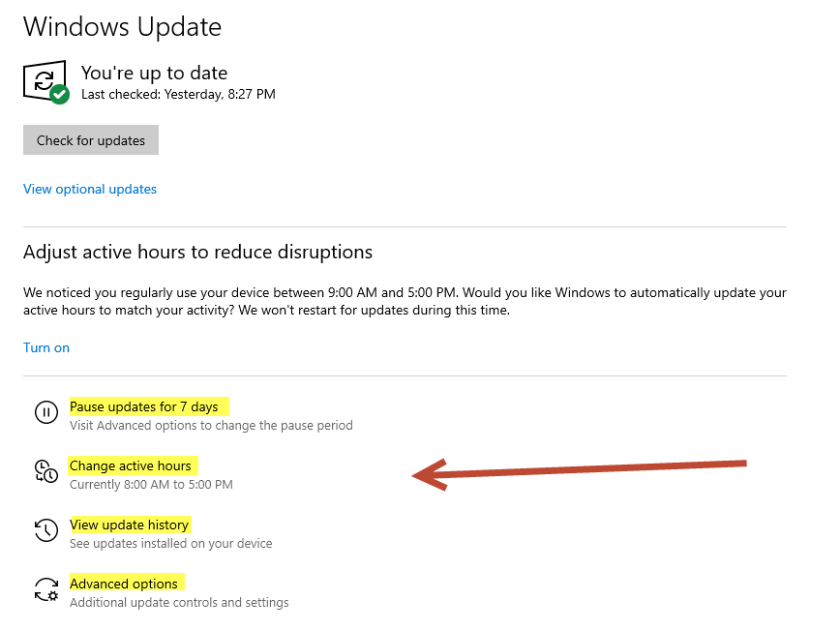Click 'Currently 8:00 AM to 5:00 PM' text
This screenshot has height=630, width=840.
151,484
